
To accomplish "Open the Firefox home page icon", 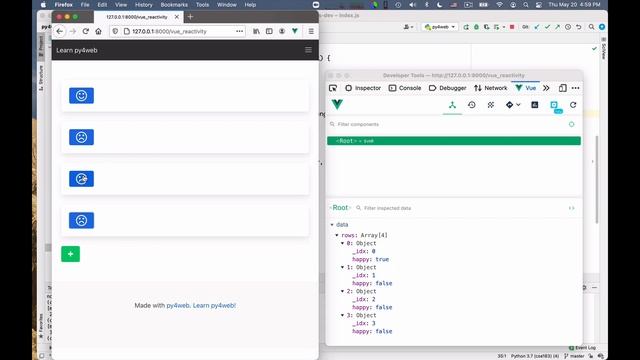I will click(98, 31).
